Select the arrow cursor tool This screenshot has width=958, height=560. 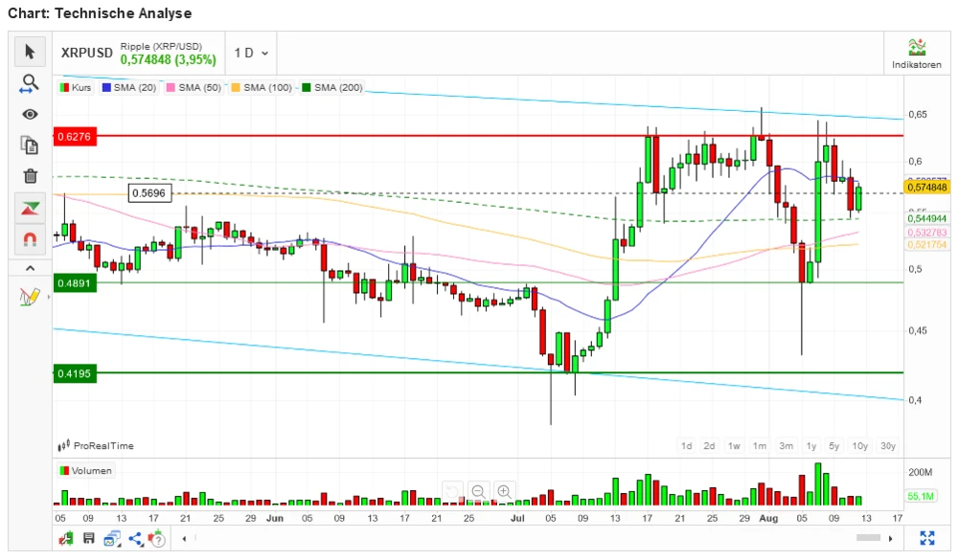[x=30, y=52]
